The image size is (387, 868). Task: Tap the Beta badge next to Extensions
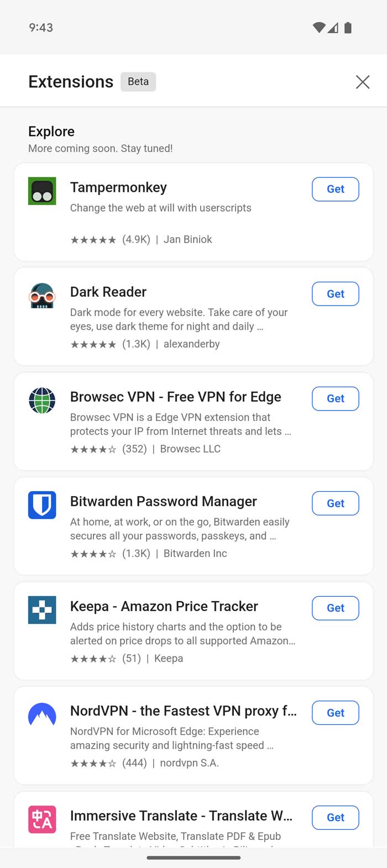point(138,82)
